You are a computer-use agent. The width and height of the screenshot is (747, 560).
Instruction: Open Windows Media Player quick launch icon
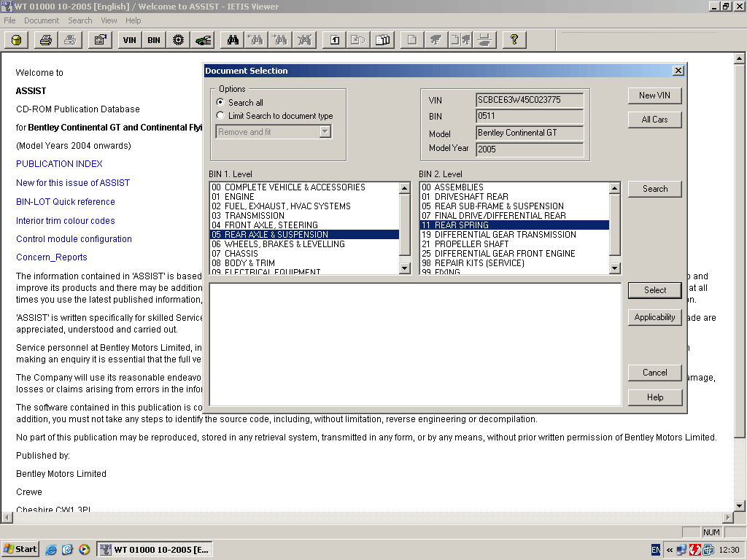[85, 550]
